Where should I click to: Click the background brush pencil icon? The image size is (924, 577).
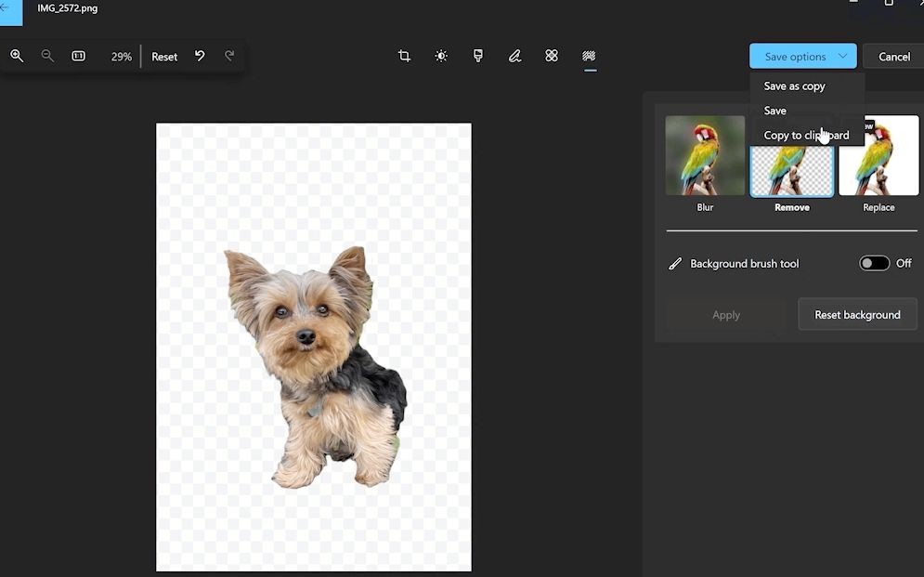tap(675, 264)
